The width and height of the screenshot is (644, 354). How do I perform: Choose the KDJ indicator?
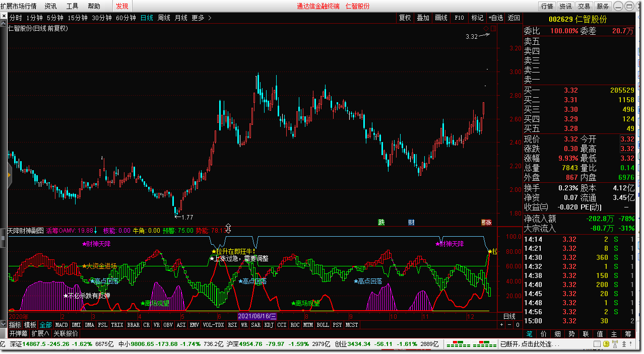click(269, 325)
